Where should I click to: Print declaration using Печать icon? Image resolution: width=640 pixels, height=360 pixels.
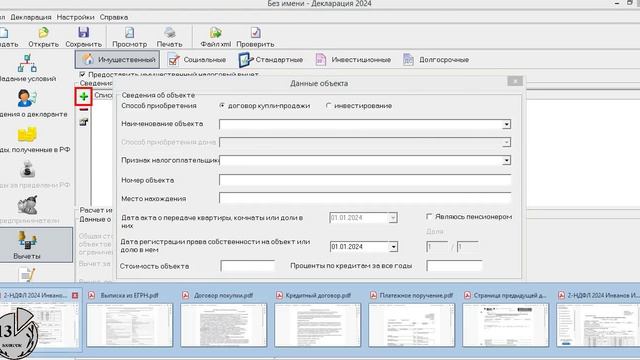coord(169,33)
